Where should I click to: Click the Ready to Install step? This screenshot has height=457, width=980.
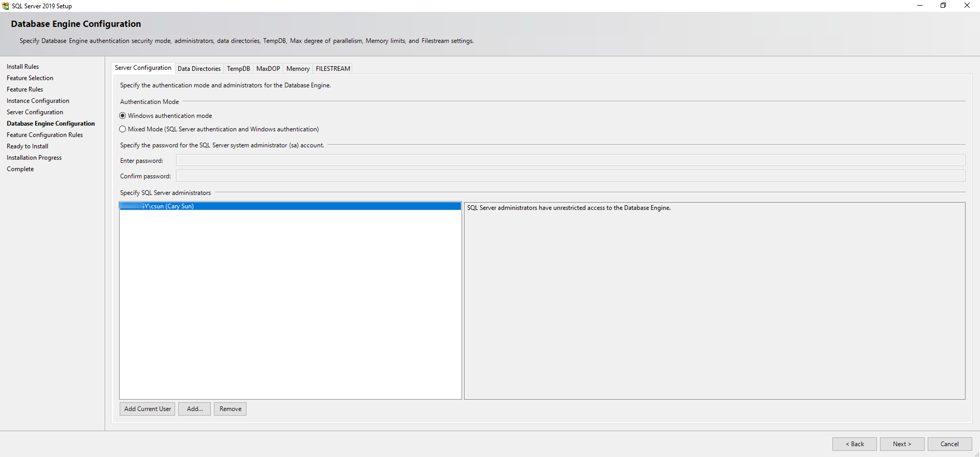[x=27, y=146]
